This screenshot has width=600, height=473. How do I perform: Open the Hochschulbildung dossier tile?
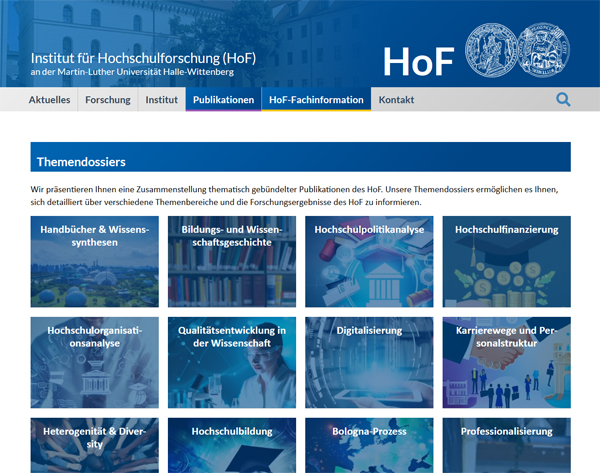tap(232, 445)
